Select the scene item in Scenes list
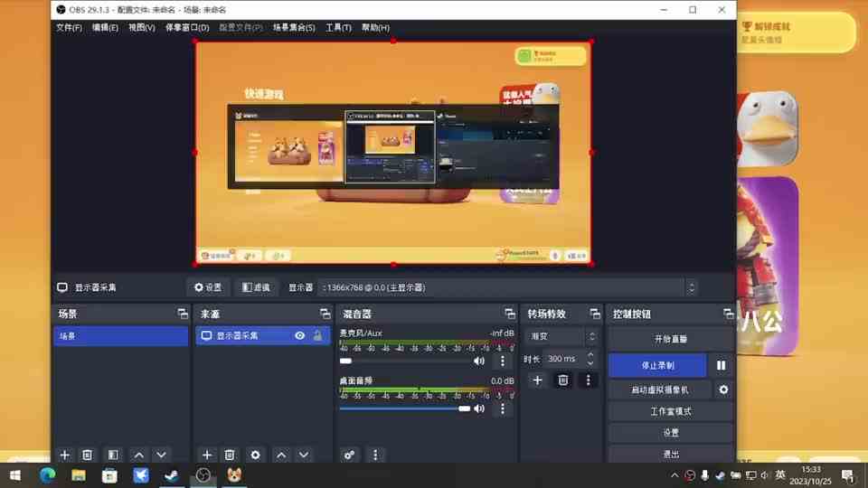This screenshot has height=488, width=868. 120,336
